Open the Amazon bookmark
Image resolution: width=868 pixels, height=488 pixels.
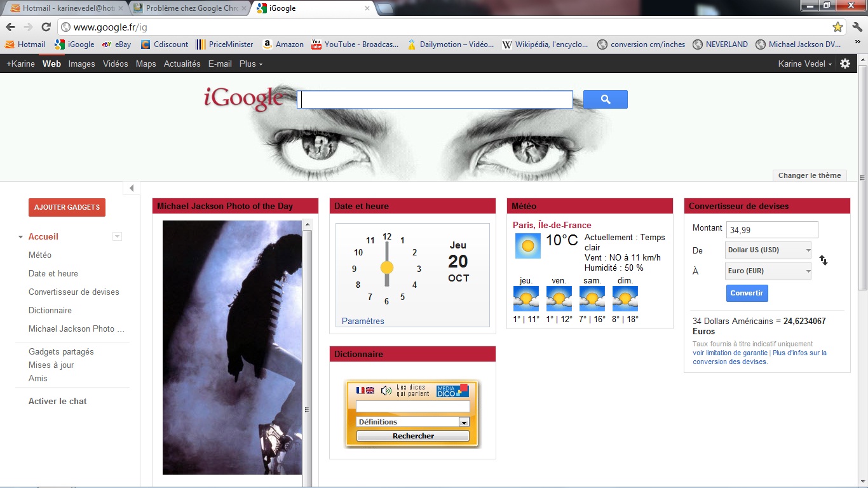pyautogui.click(x=283, y=44)
